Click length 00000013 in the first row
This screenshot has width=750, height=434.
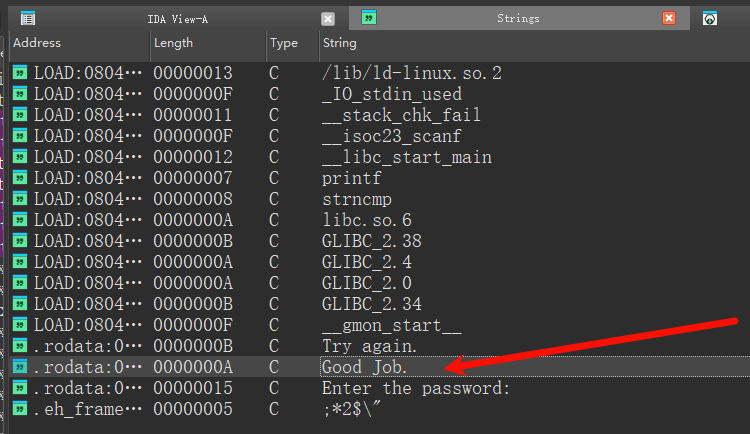(x=193, y=73)
